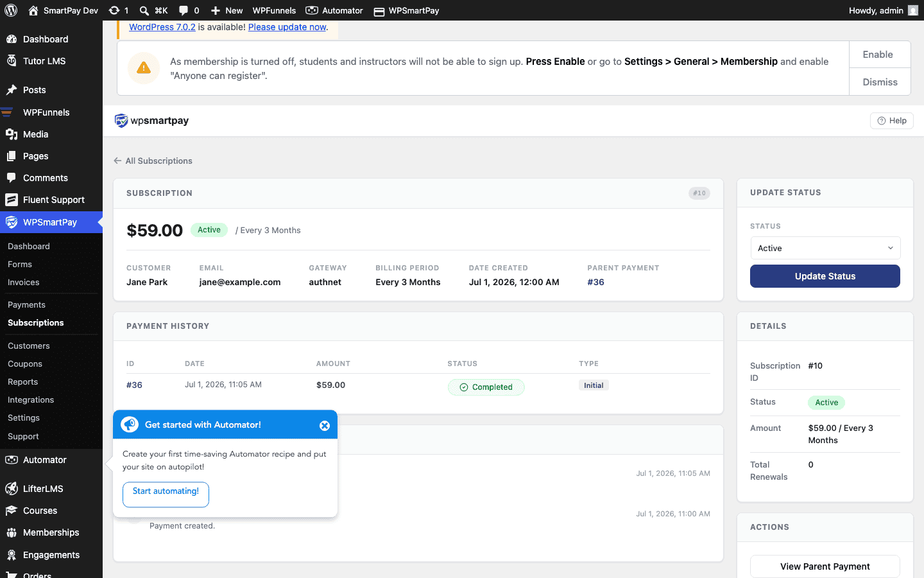924x578 pixels.
Task: Click the New plus icon
Action: pyautogui.click(x=216, y=10)
